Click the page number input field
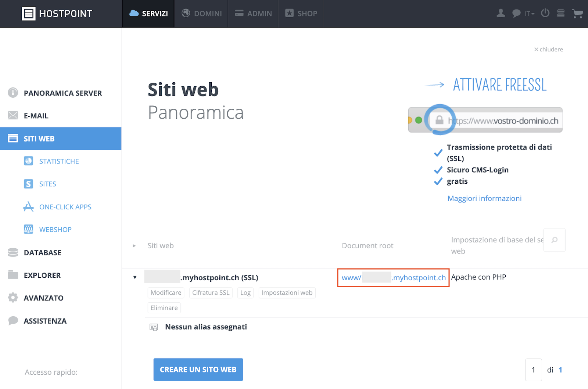This screenshot has height=389, width=588. (x=533, y=370)
